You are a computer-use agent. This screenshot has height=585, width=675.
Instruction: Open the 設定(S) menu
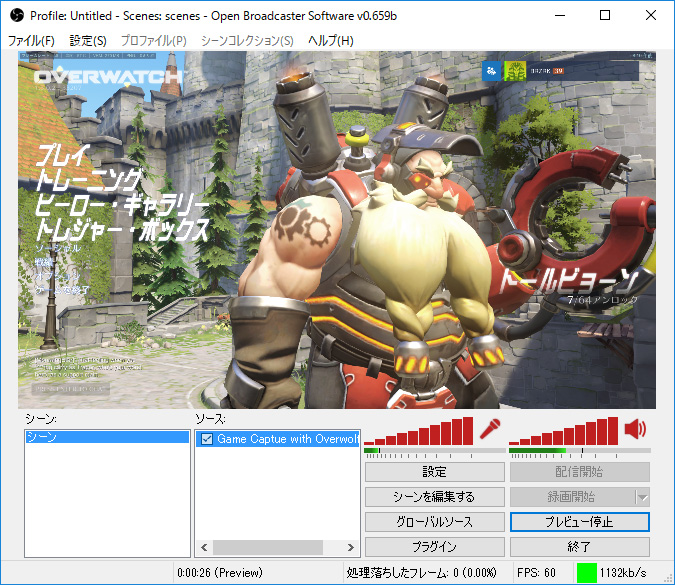pyautogui.click(x=88, y=40)
